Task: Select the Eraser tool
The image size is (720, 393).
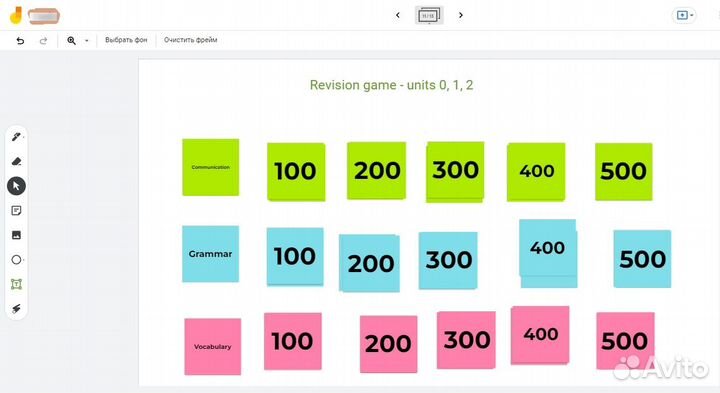Action: click(16, 161)
